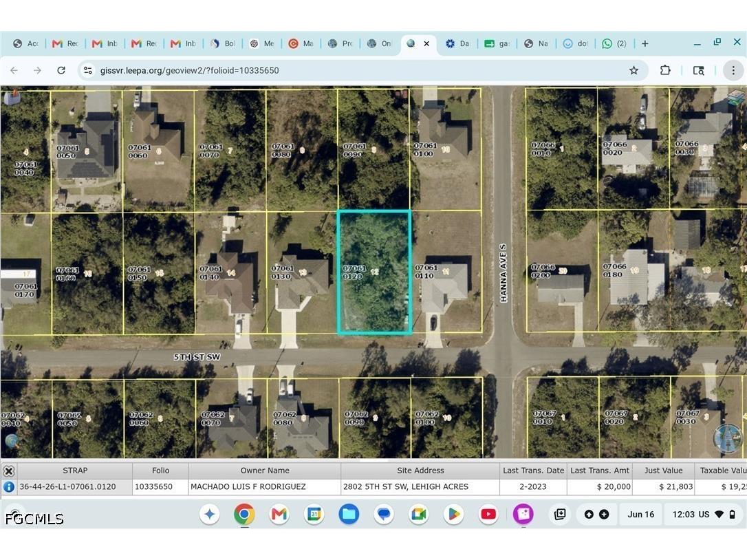Sort by STRAP column header
The height and width of the screenshot is (560, 747).
coord(75,471)
